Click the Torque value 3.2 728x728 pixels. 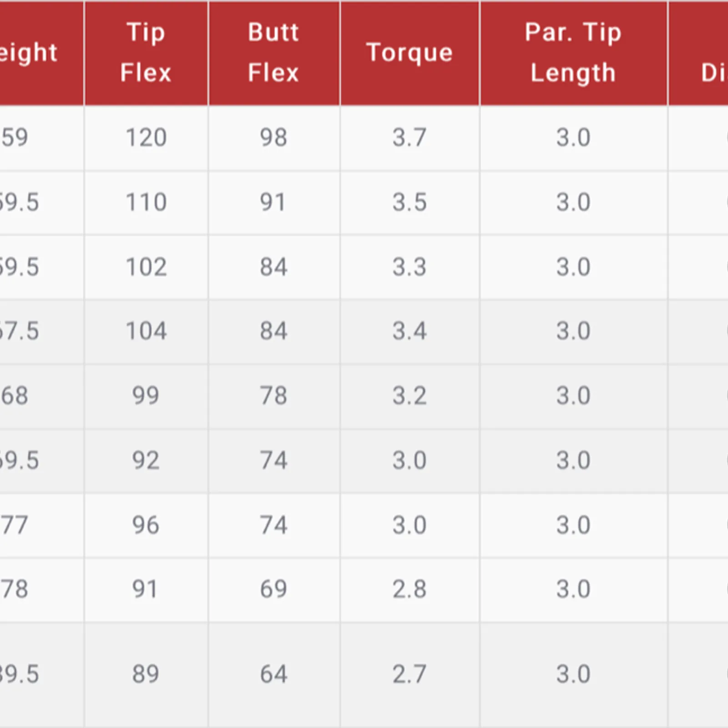(x=409, y=395)
